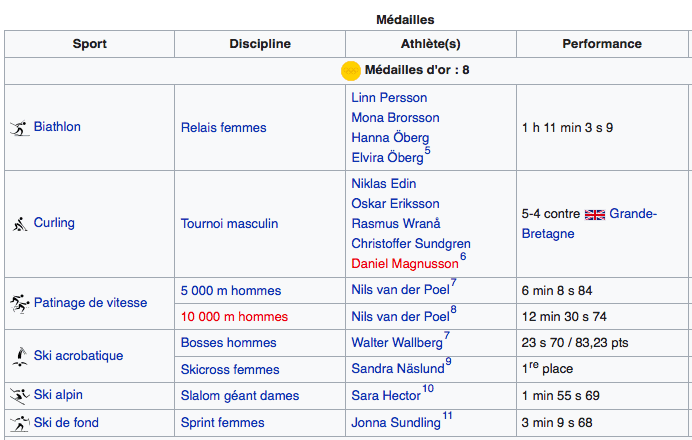Open the Slalom géant dames link
This screenshot has width=692, height=440.
(x=239, y=396)
